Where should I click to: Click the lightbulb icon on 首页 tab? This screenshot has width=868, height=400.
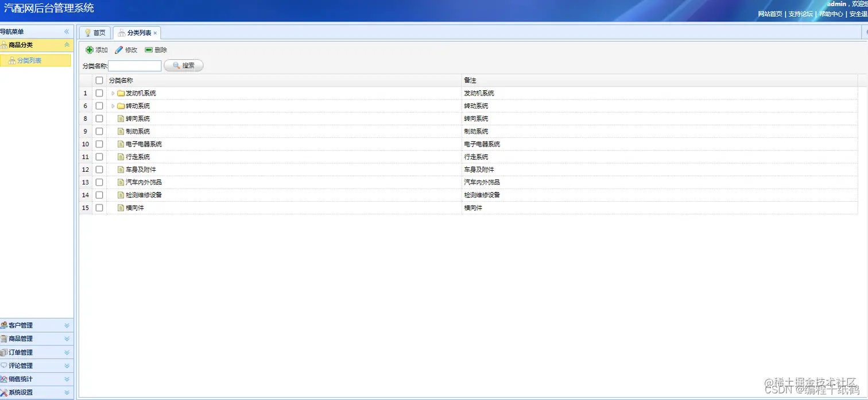[x=88, y=33]
